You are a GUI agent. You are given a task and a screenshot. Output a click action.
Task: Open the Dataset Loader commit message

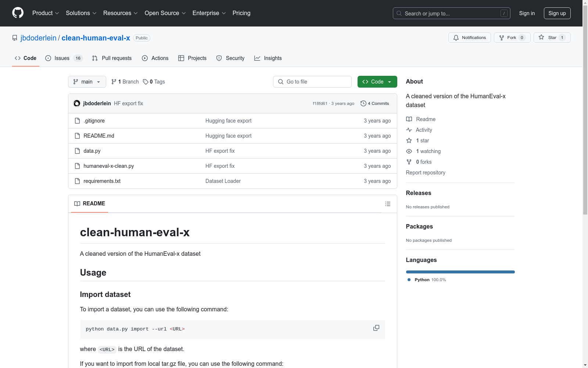tap(223, 181)
